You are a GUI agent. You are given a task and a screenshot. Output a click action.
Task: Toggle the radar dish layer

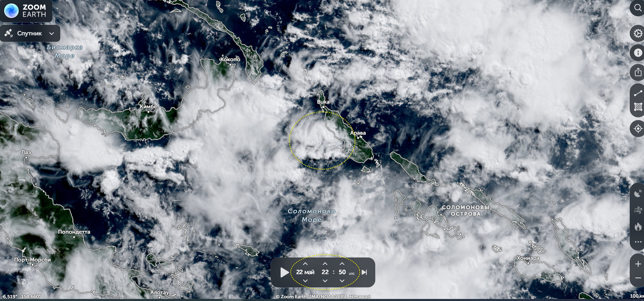(638, 193)
